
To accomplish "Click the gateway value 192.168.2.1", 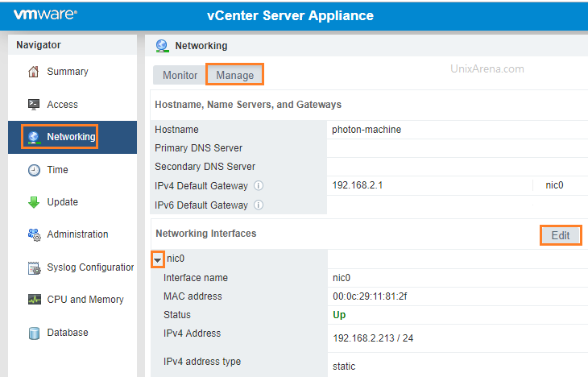I will pos(358,185).
